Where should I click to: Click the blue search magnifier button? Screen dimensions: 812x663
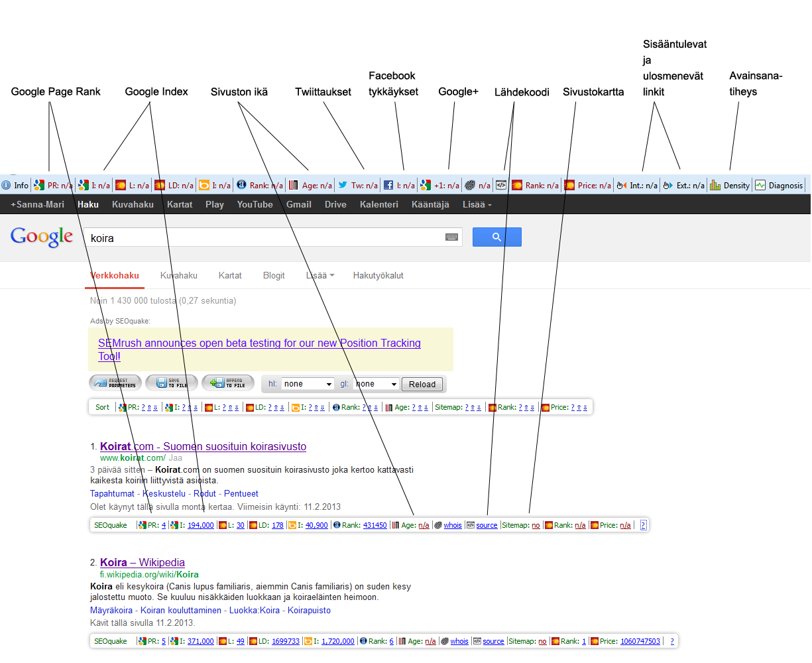[497, 237]
